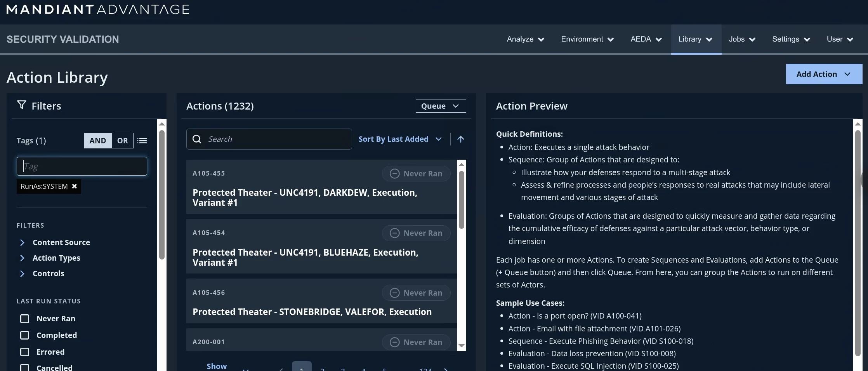Open the Analyze menu

526,39
